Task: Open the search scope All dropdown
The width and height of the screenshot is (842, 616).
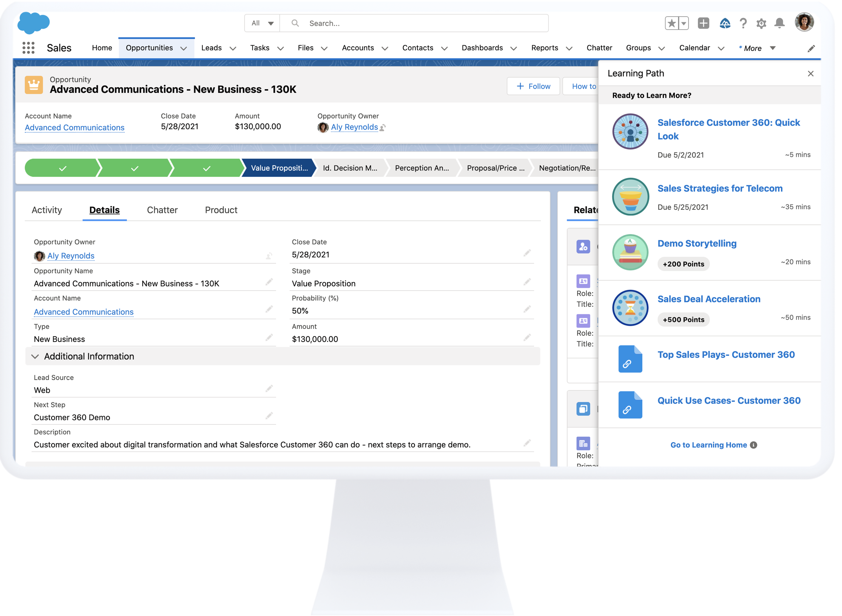Action: (x=263, y=23)
